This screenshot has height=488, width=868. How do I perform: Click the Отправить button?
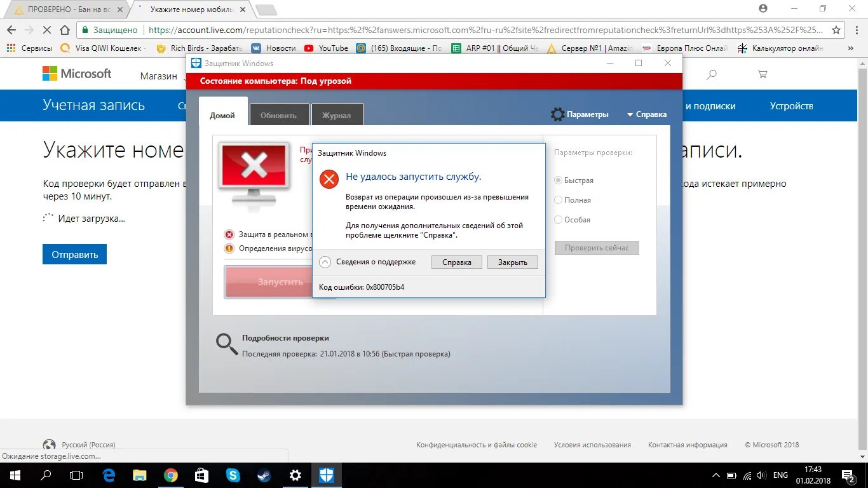(x=74, y=254)
